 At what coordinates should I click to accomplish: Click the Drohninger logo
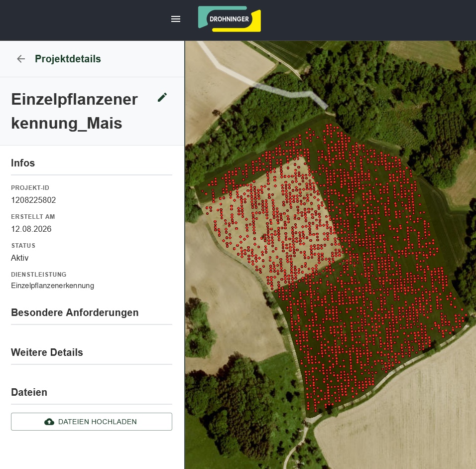pyautogui.click(x=230, y=19)
